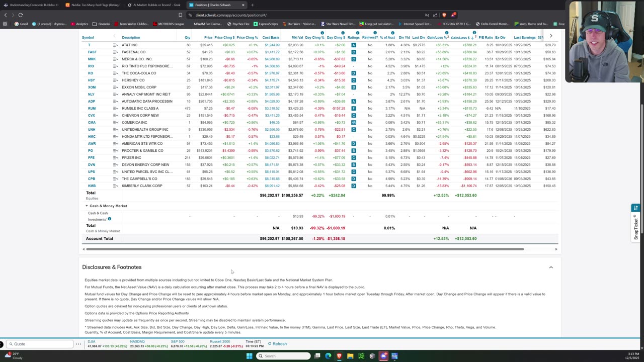Click the Refresh link in market bar
This screenshot has height=362, width=644.
[277, 344]
